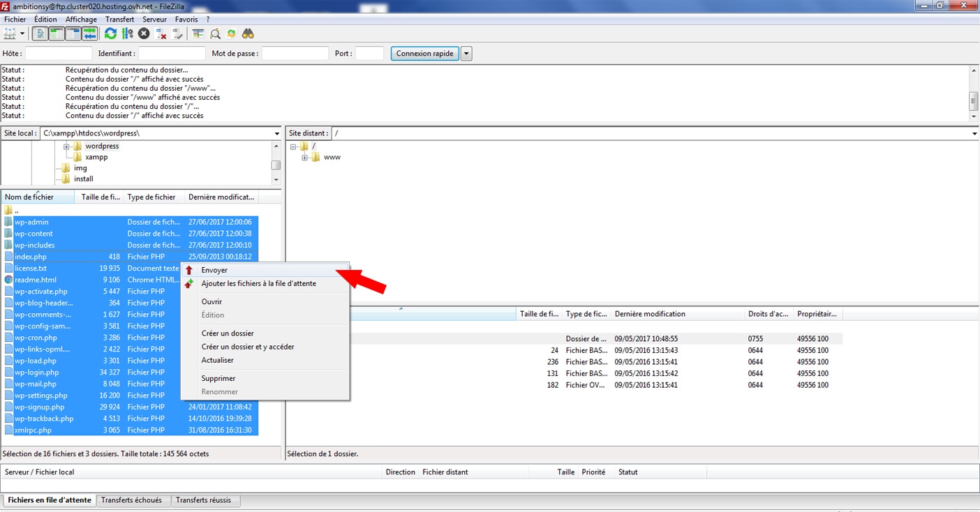Toggle the local directory tree view

(57, 33)
